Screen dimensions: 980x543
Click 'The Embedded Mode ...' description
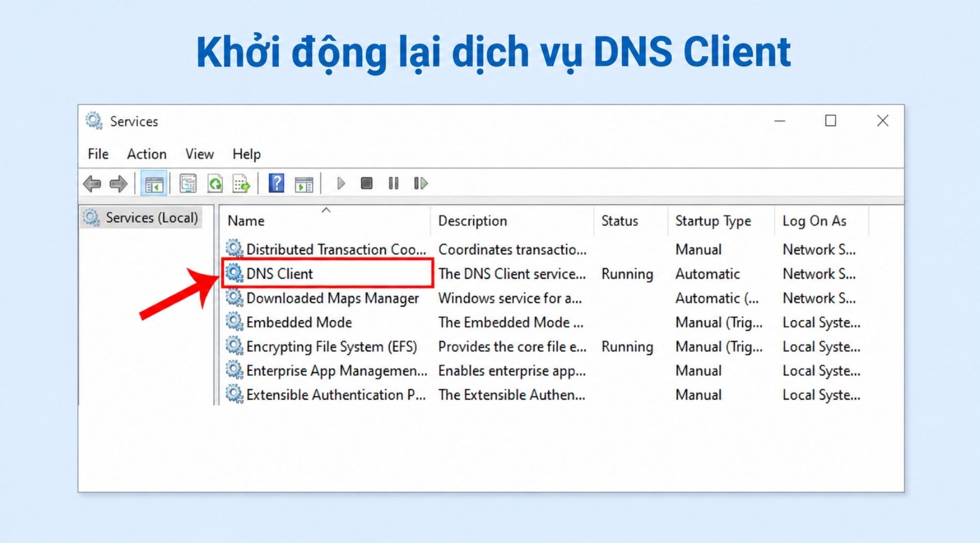click(511, 322)
